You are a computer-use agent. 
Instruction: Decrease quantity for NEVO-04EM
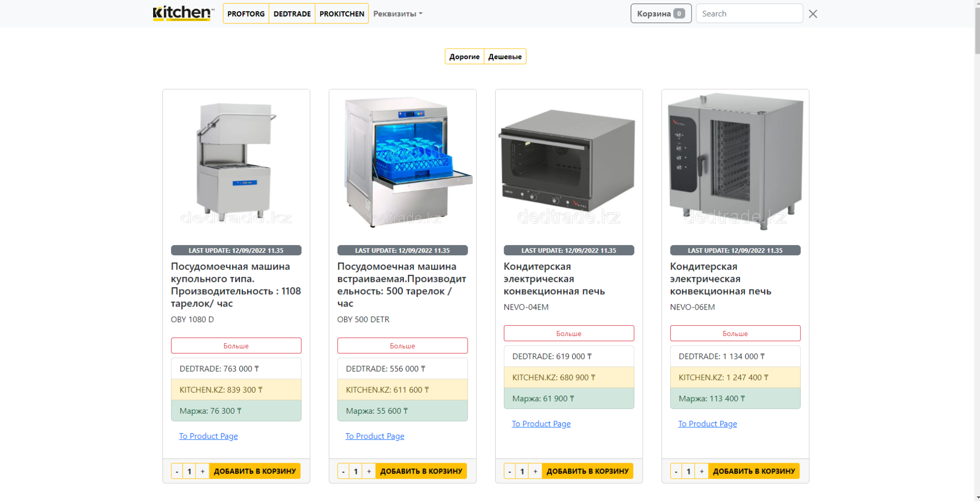click(x=510, y=471)
